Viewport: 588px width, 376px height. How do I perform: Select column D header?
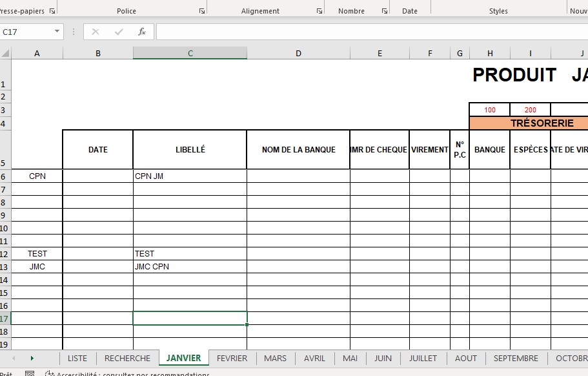click(298, 54)
